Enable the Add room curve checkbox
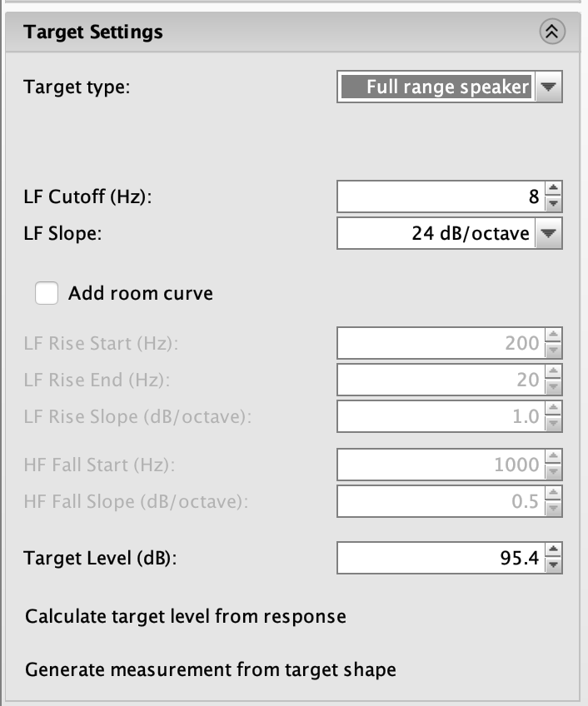Image resolution: width=588 pixels, height=706 pixels. coord(47,293)
